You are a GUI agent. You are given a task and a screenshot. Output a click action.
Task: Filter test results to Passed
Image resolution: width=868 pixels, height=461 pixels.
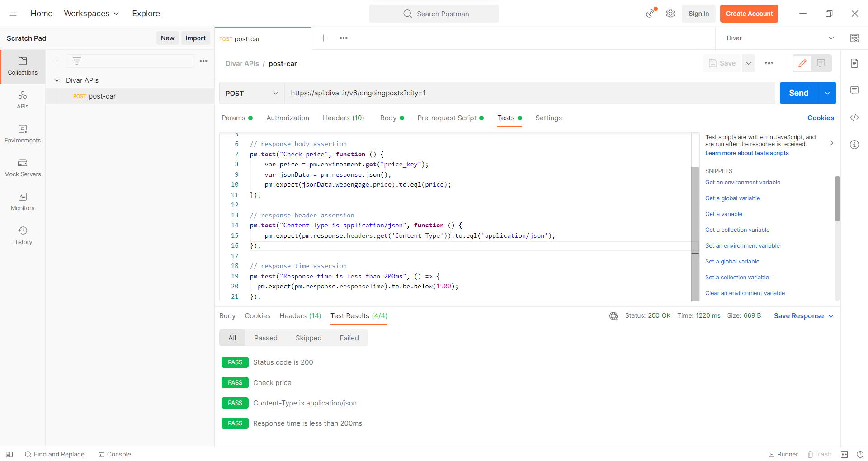coord(266,338)
